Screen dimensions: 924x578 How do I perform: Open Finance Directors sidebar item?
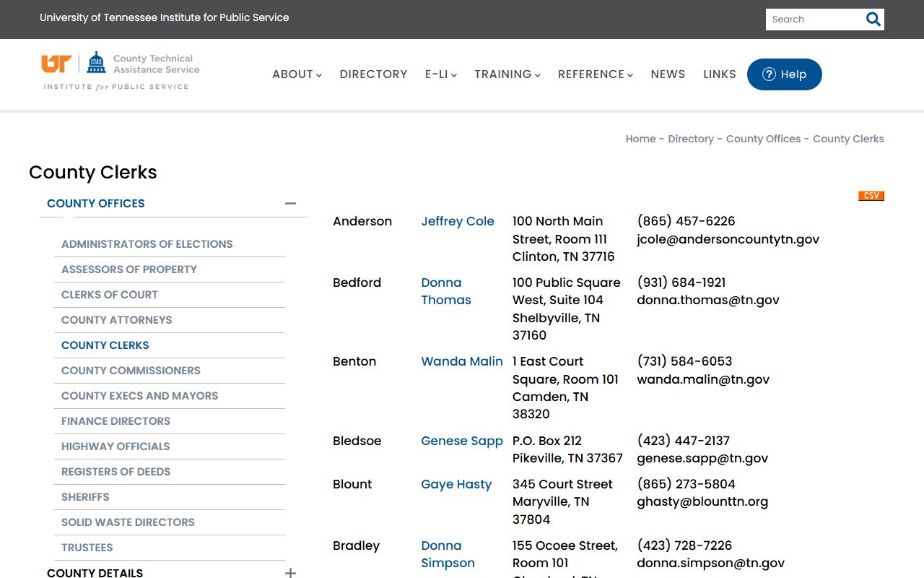(x=115, y=421)
